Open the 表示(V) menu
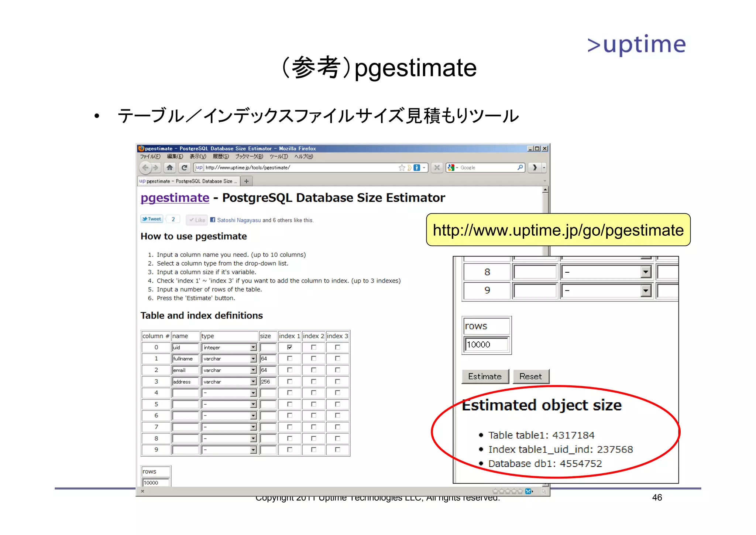 (198, 157)
